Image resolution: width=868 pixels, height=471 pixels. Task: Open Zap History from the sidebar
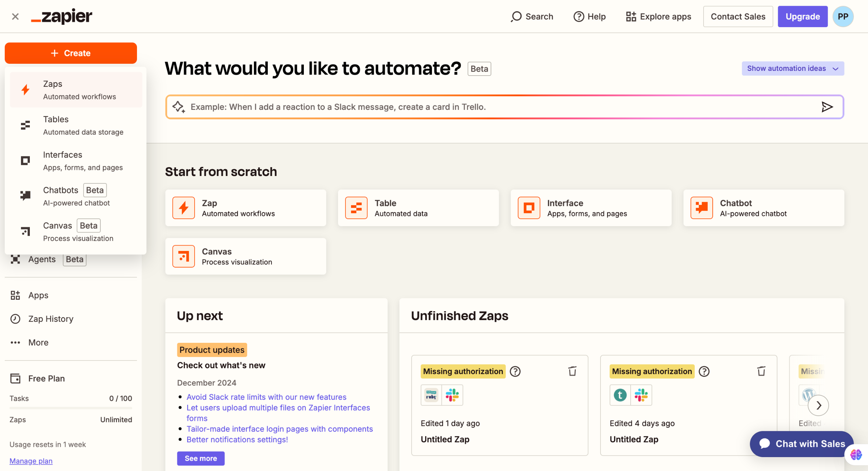click(x=51, y=319)
